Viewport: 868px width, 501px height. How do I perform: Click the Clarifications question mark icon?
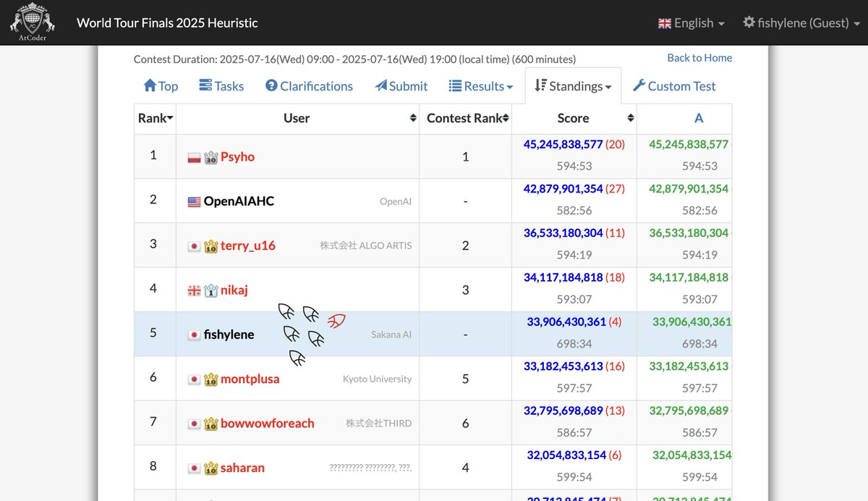(x=271, y=85)
